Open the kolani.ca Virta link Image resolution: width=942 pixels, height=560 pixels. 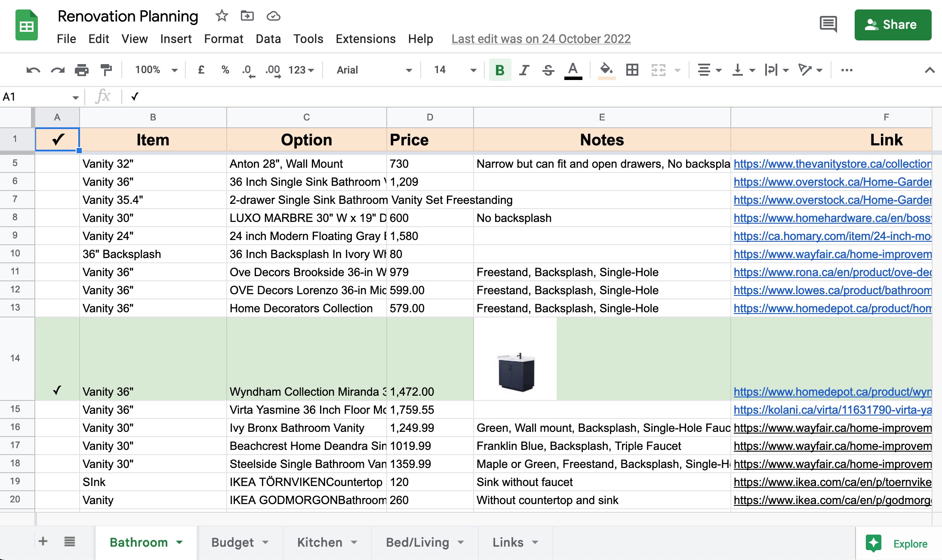tap(832, 410)
